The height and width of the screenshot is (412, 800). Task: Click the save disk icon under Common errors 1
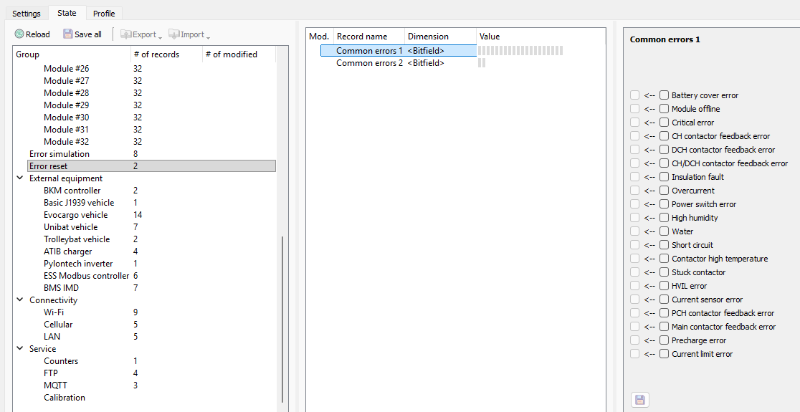(x=640, y=400)
